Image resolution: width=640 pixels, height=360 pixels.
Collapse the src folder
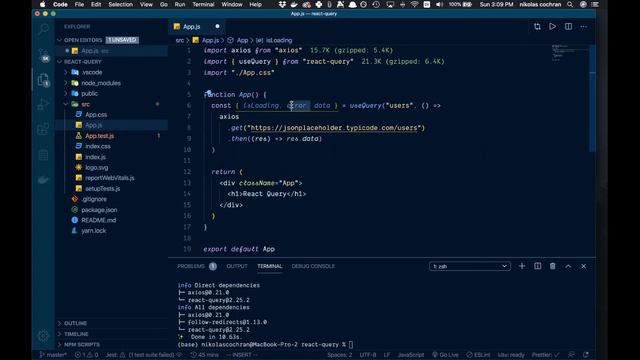(85, 104)
